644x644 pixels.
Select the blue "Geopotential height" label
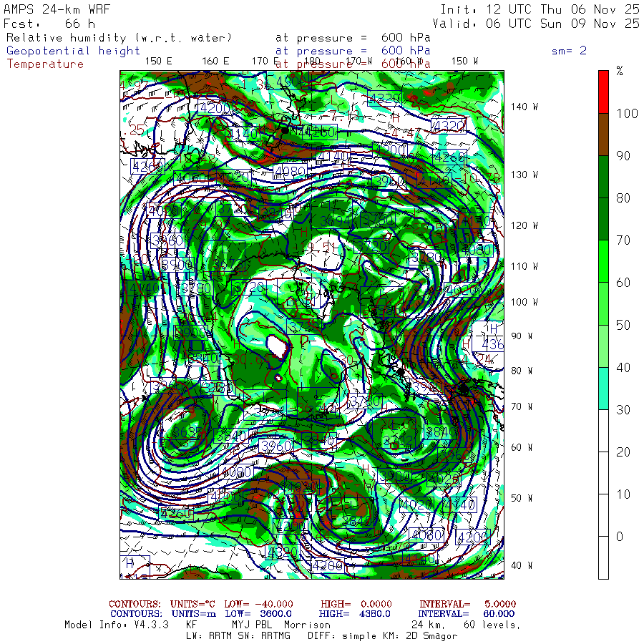pos(74,51)
